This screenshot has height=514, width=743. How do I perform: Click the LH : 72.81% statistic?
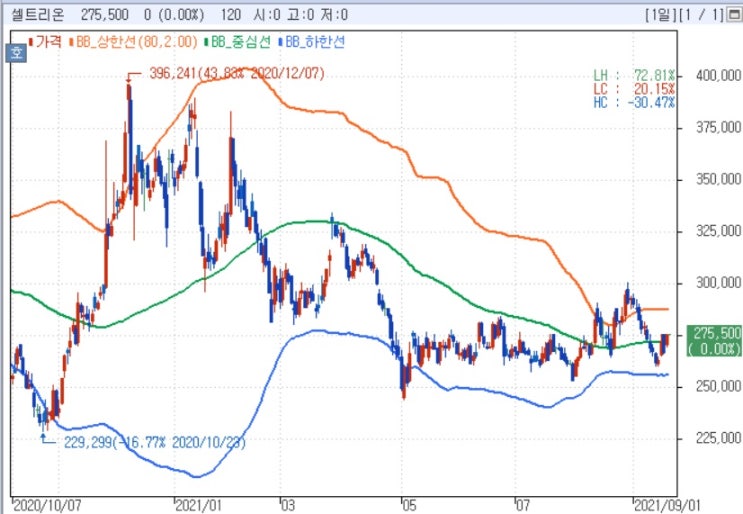[634, 75]
